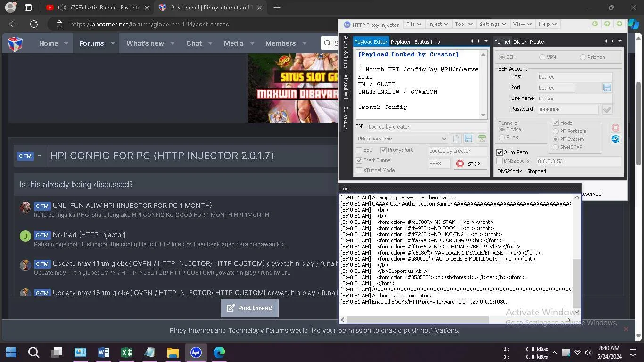Toggle the Mode group checkbox
Screen dimensions: 644x362
[x=556, y=123]
